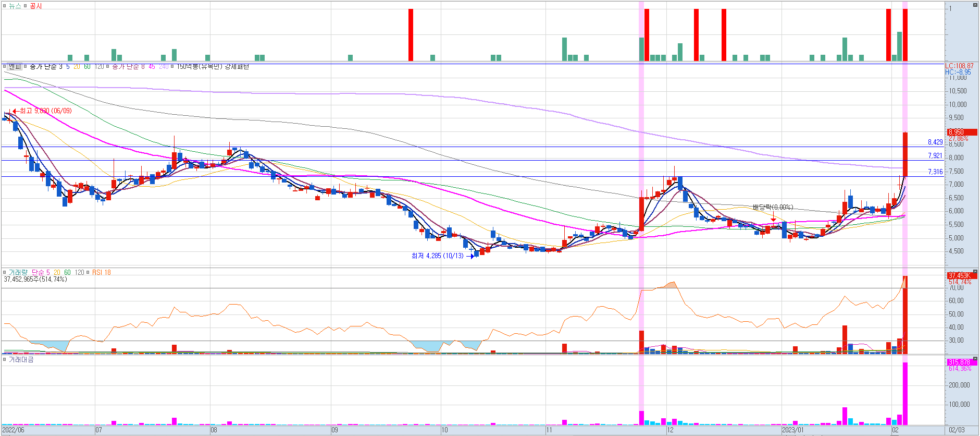Select the 02/03 date at axis end
The width and height of the screenshot is (980, 436).
(957, 430)
